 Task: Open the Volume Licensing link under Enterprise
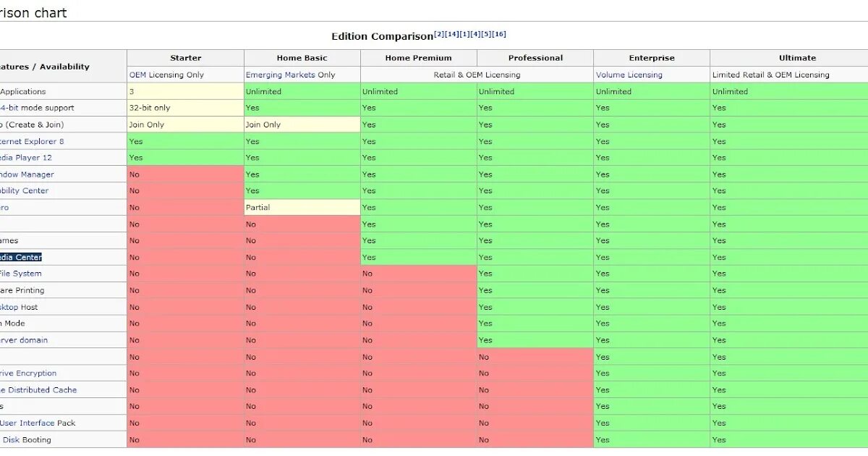(629, 75)
